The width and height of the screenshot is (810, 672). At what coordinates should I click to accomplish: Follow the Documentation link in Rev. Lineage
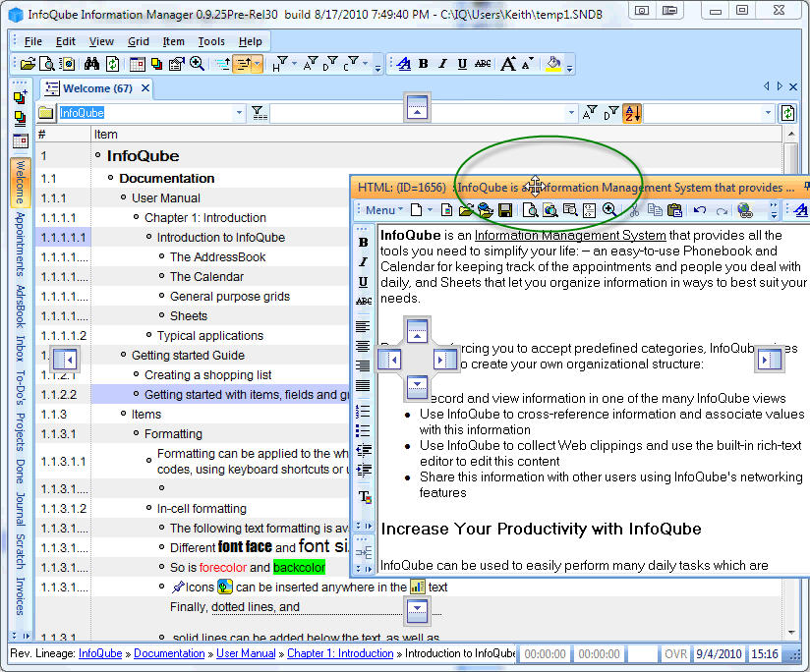pos(169,653)
